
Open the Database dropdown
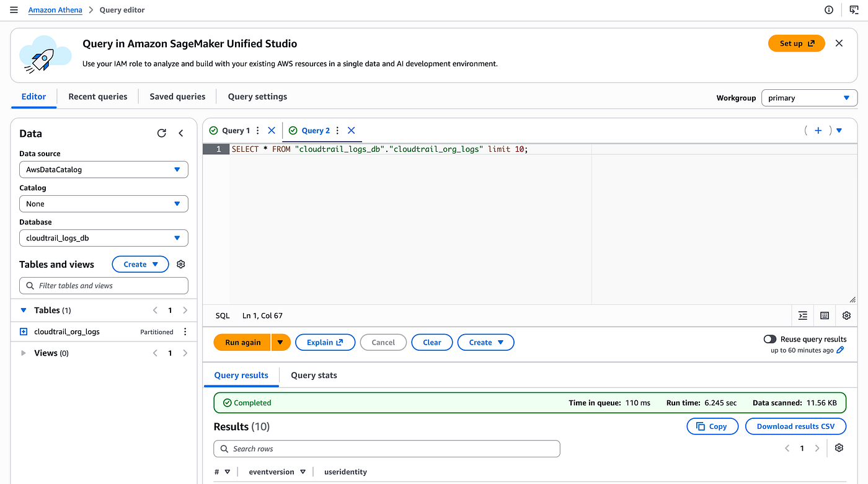104,238
